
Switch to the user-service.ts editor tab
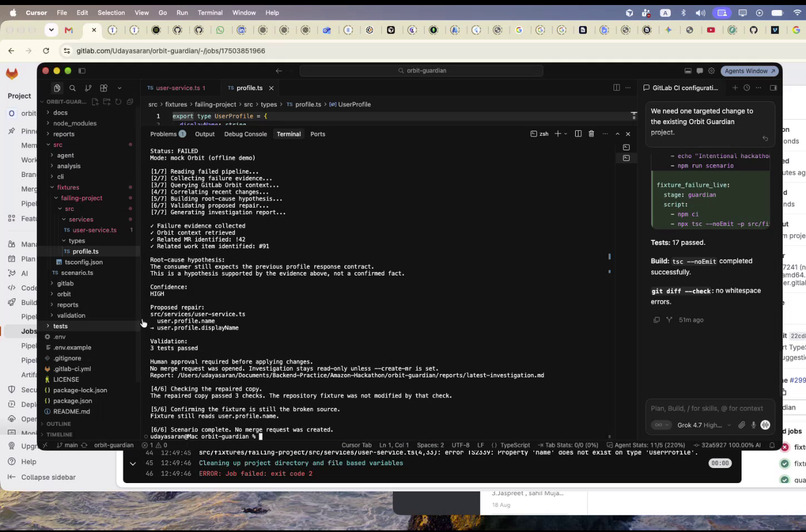point(177,88)
